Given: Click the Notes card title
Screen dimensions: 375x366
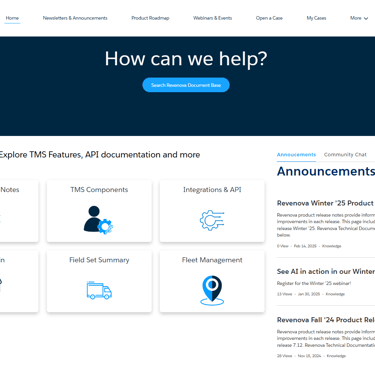Looking at the screenshot, I should 10,190.
